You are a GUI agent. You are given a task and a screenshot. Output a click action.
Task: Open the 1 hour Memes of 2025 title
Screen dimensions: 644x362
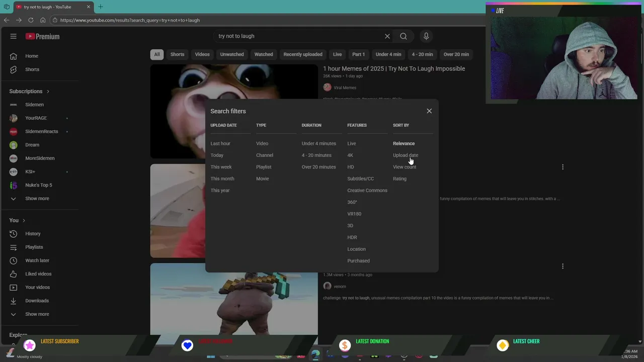(394, 69)
